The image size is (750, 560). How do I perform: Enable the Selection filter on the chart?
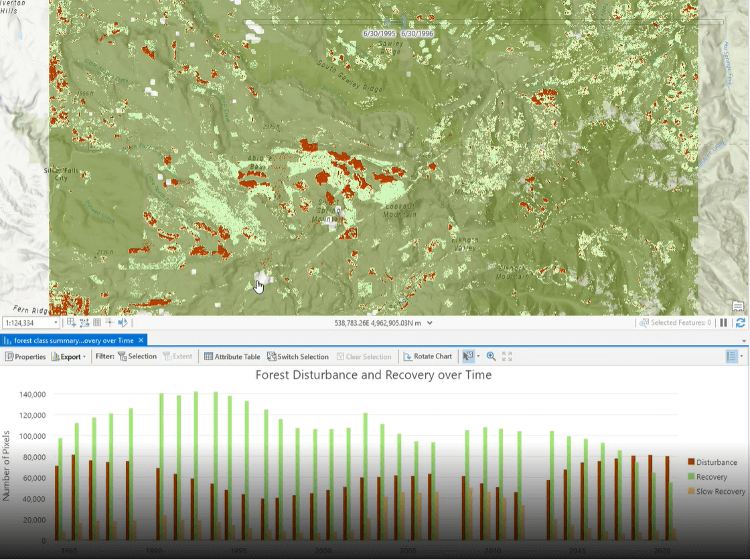click(137, 356)
